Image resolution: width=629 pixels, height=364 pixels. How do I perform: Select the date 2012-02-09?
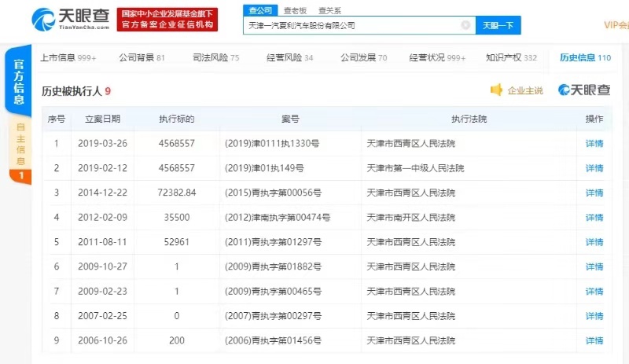tap(103, 218)
